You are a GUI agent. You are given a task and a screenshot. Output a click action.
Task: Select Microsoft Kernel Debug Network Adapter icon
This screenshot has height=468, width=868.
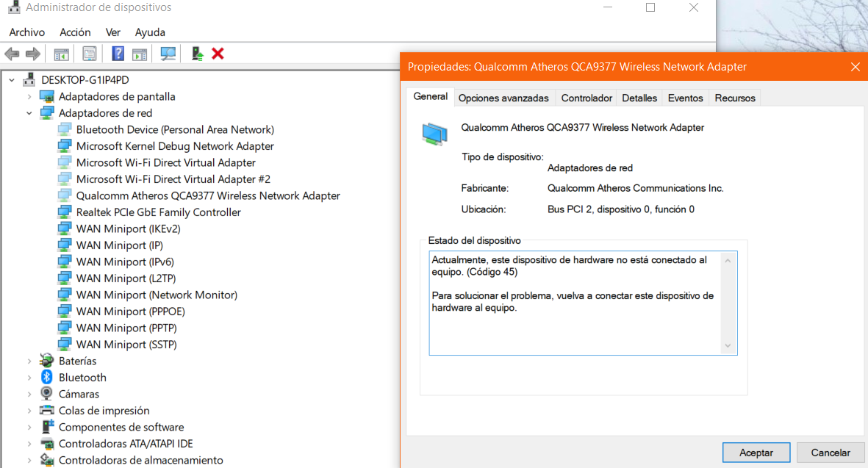tap(65, 146)
